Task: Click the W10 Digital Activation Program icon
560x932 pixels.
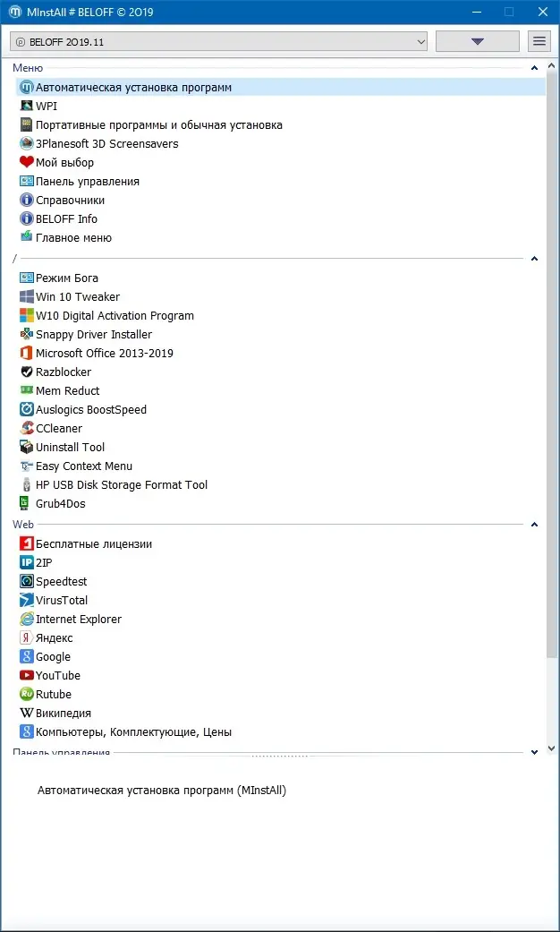Action: tap(26, 316)
